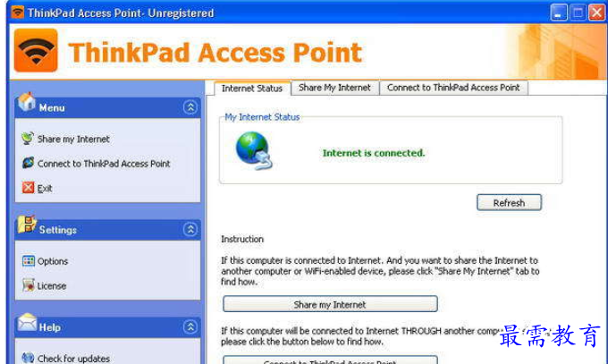Image resolution: width=608 pixels, height=364 pixels.
Task: Choose Exit from the Menu panel
Action: click(45, 188)
